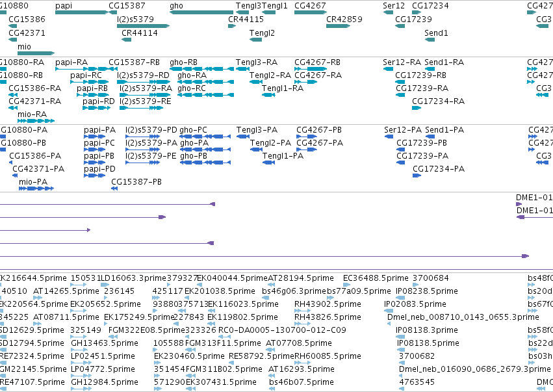
Task: Open transcript papi-RD
Action: coord(97,108)
